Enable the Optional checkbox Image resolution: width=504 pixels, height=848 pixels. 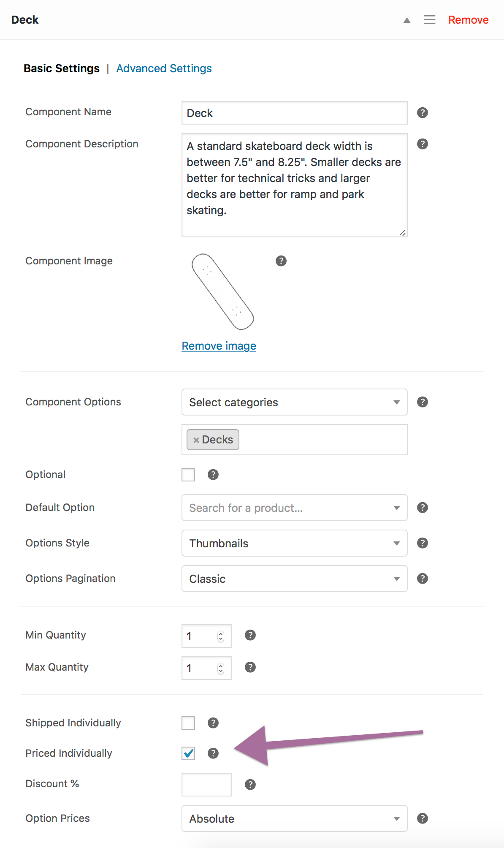pos(188,475)
